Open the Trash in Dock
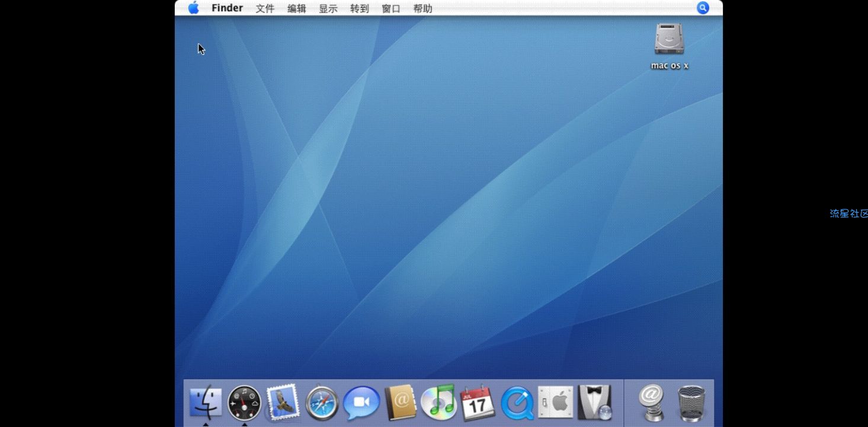The width and height of the screenshot is (868, 427). (x=691, y=403)
